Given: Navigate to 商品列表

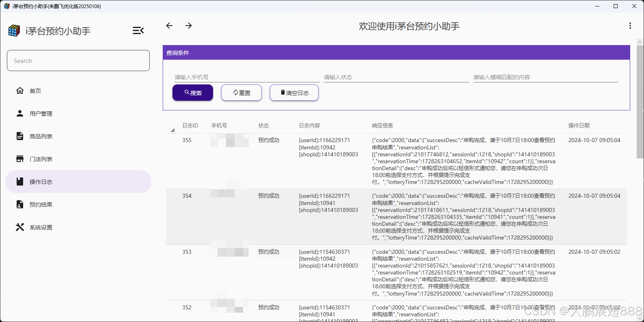Looking at the screenshot, I should [78, 136].
